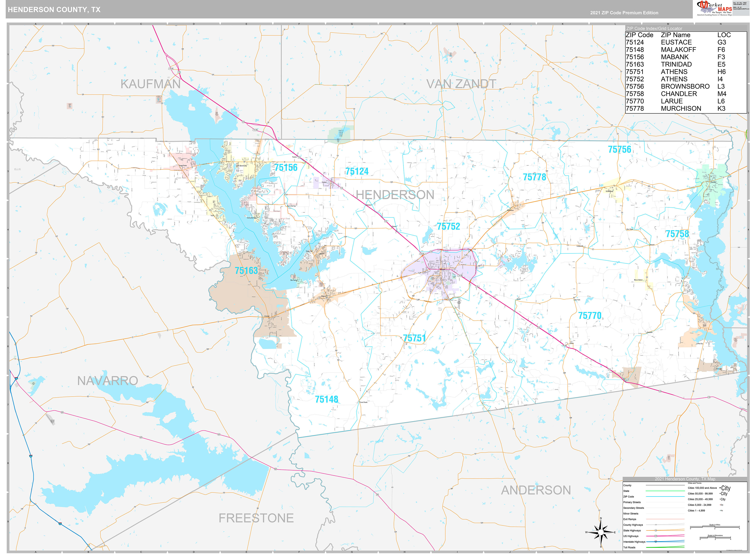Click the compass rose near the legend
756x554 pixels.
[x=601, y=532]
